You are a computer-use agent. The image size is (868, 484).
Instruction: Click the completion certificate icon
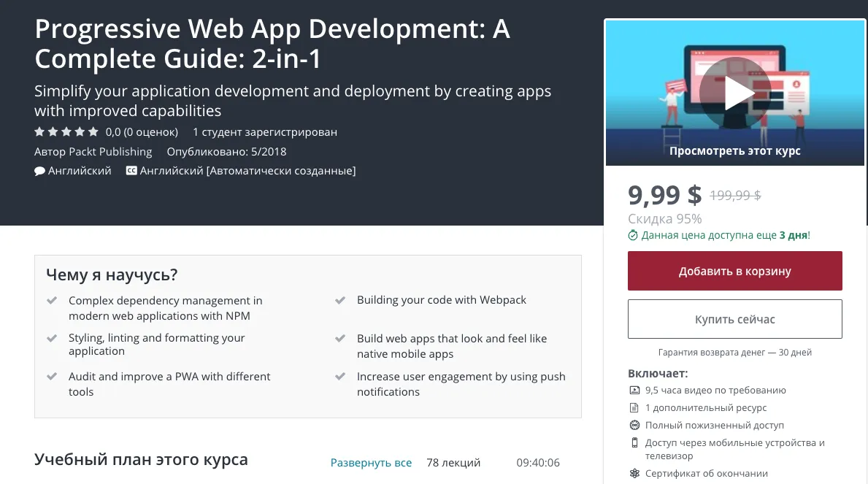(x=634, y=473)
